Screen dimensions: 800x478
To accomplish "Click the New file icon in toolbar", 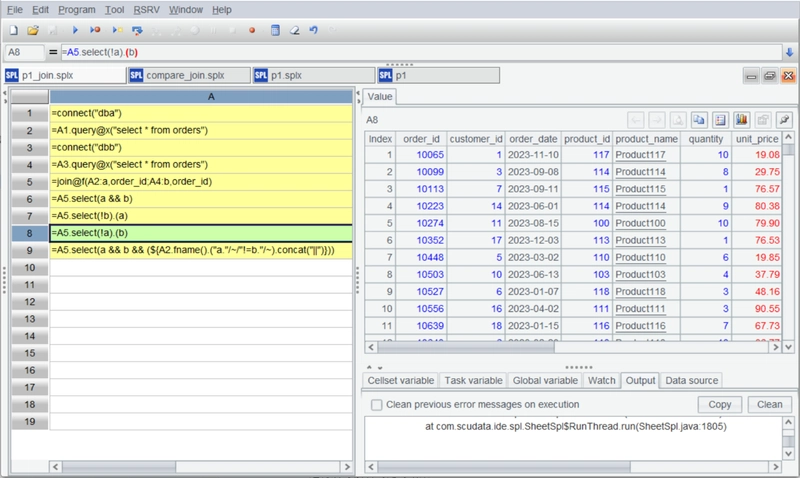I will tap(14, 30).
